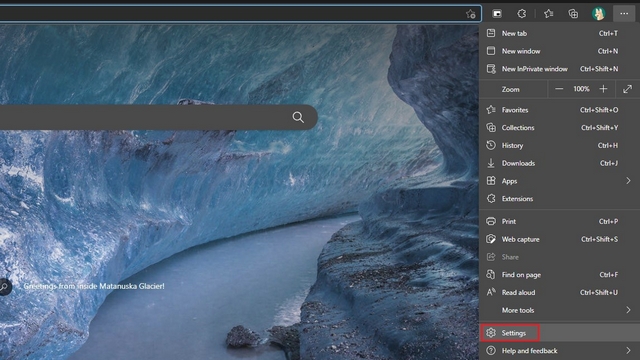The width and height of the screenshot is (640, 360).
Task: Click the Settings gear menu icon
Action: click(491, 333)
